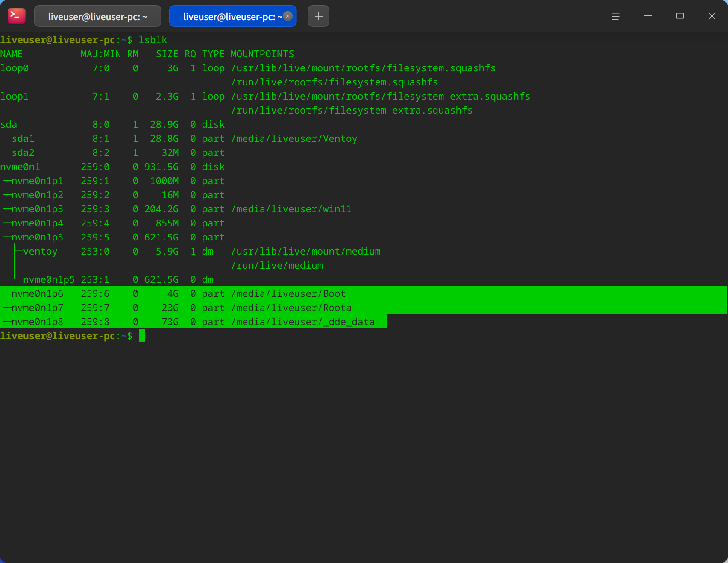Click the filesystem-extra.squashfs path under /usr/lib
Screen dimensions: 728x563
pyautogui.click(x=381, y=97)
